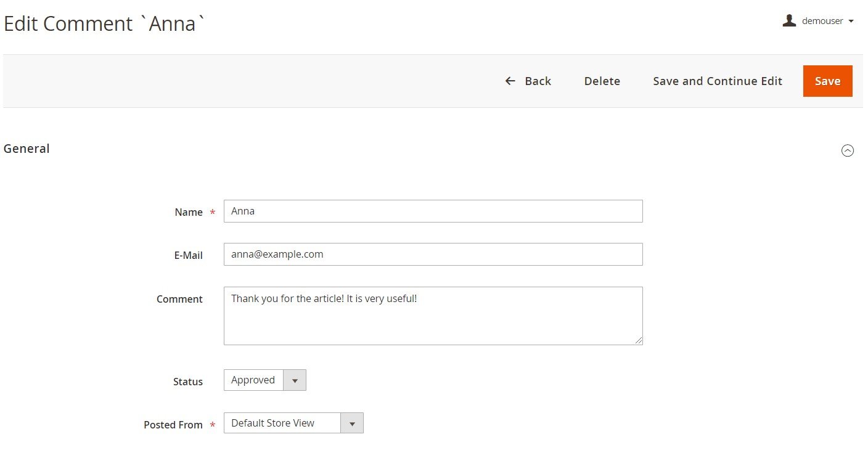
Task: Click the Back arrow icon
Action: [x=510, y=81]
